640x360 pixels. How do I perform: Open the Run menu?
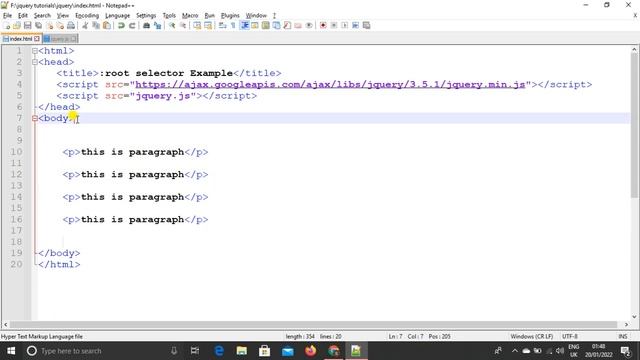point(209,16)
